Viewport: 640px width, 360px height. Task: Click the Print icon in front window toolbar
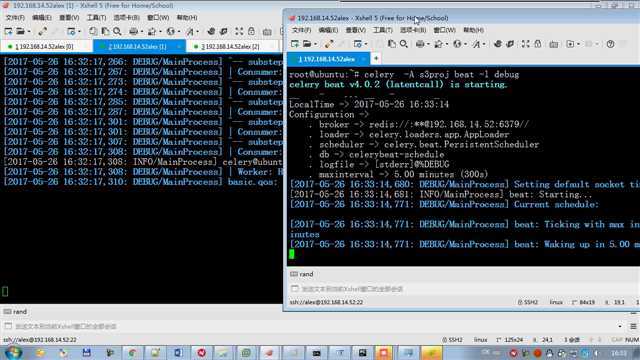[x=420, y=44]
